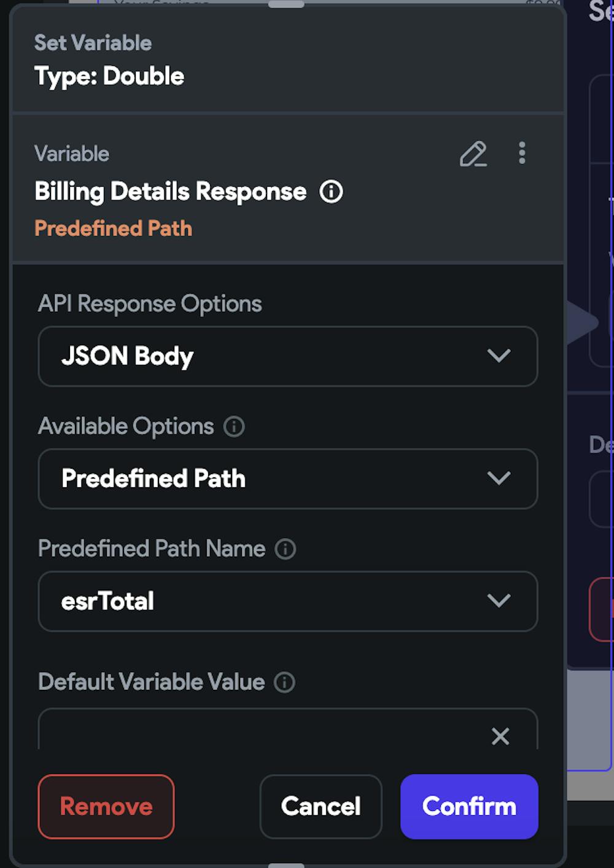Open the three-dot options menu

[522, 153]
